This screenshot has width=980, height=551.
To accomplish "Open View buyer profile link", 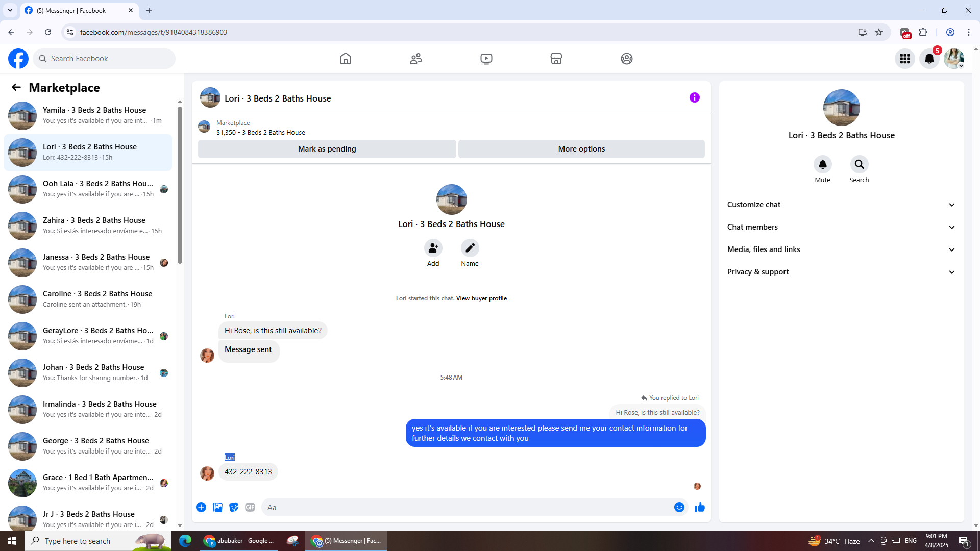I will pos(481,298).
